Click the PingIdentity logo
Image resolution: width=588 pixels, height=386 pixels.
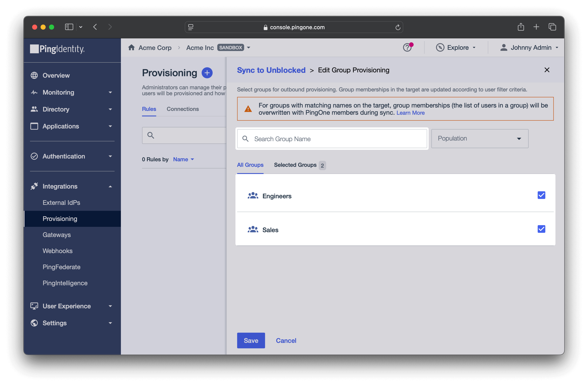coord(57,49)
